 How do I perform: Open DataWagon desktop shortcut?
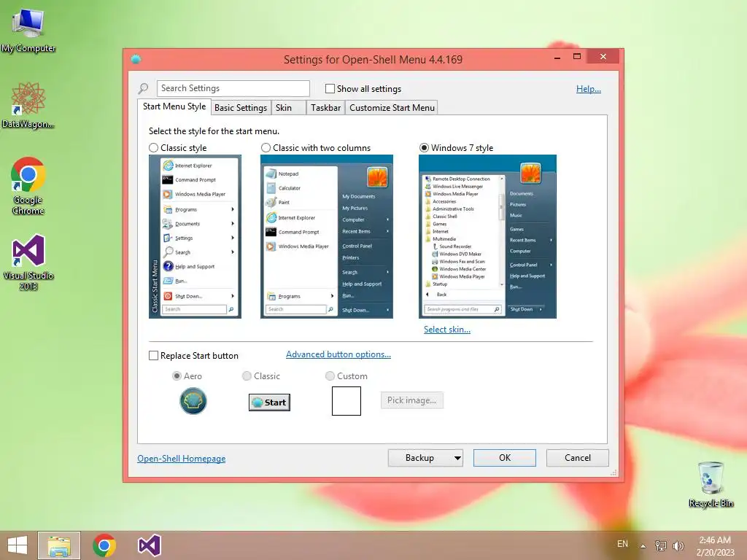coord(28,105)
